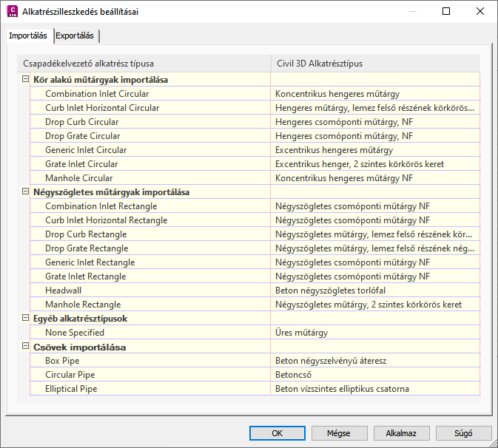Viewport: 498px width, 448px height.
Task: Edit the None Specified value Üres műtárgy
Action: pos(374,333)
